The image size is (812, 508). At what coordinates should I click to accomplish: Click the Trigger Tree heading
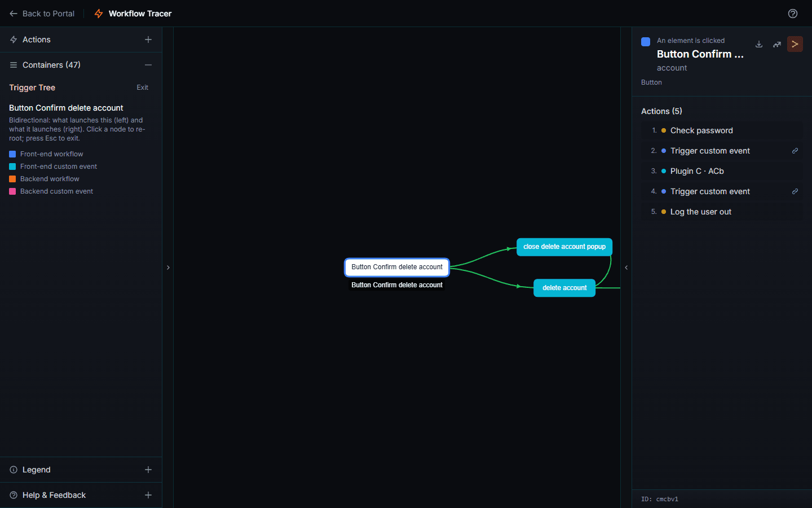pos(32,87)
